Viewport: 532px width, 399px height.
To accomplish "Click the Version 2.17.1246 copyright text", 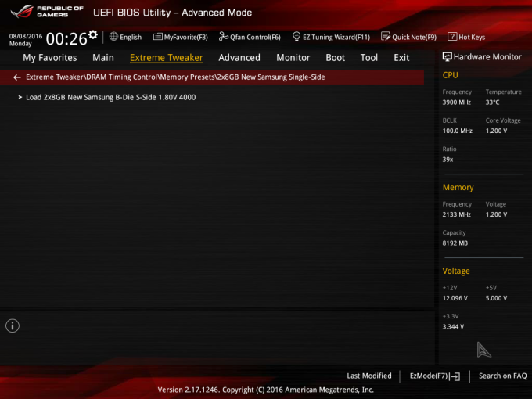I will click(266, 390).
